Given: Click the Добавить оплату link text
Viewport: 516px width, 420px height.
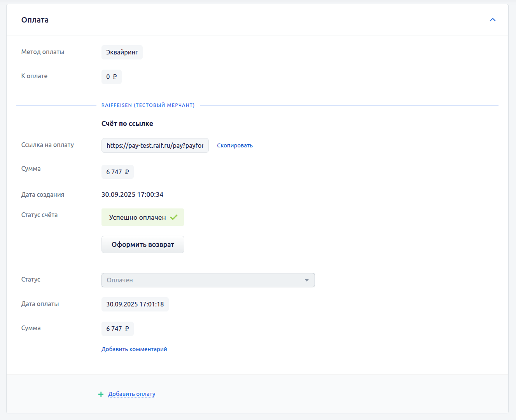Looking at the screenshot, I should click(x=132, y=394).
